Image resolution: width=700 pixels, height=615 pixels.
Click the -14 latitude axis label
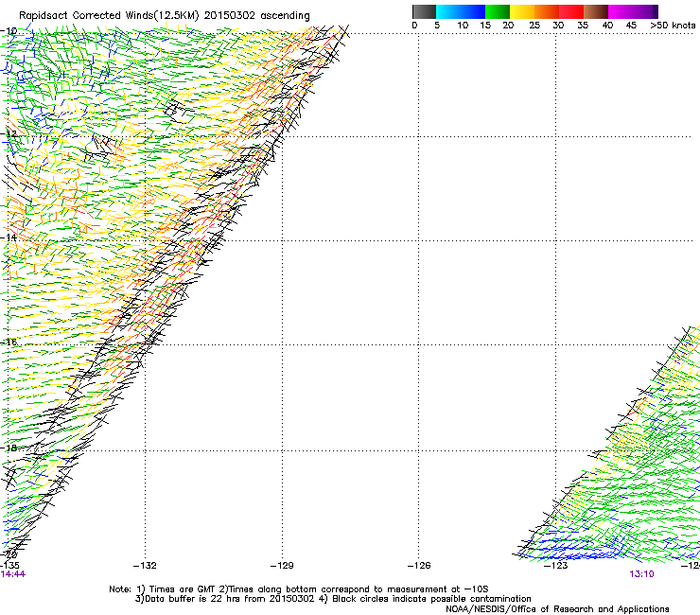pyautogui.click(x=9, y=237)
